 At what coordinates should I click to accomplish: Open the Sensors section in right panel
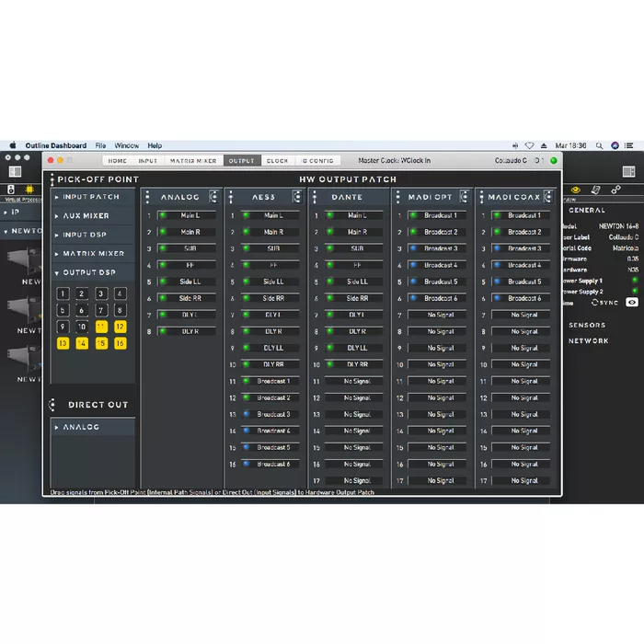587,326
